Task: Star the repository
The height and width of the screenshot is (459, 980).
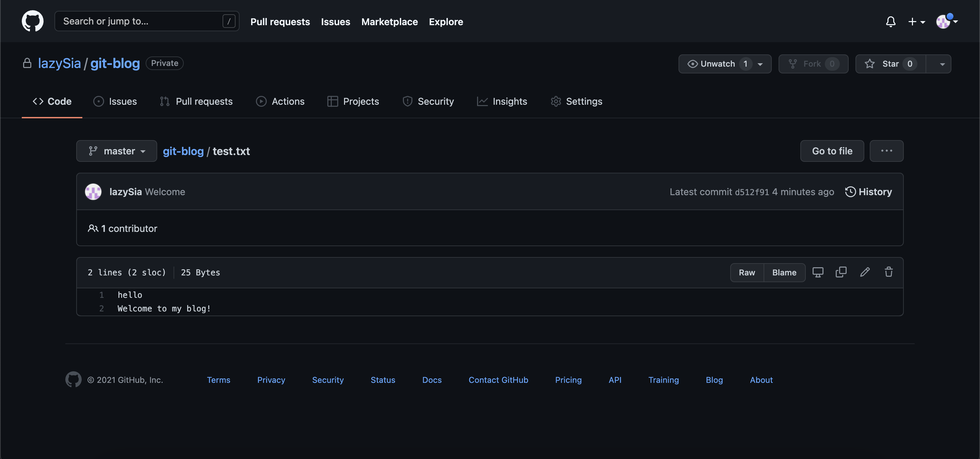Action: click(x=891, y=64)
